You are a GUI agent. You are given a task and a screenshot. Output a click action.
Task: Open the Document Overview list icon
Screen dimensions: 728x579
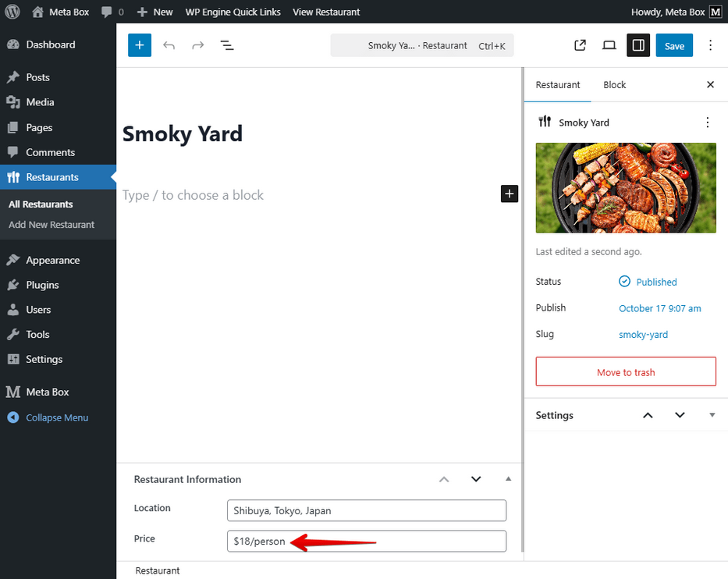(227, 45)
